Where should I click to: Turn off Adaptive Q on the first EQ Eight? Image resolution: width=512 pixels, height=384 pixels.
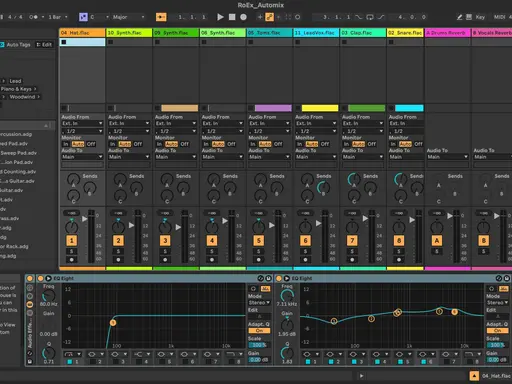pyautogui.click(x=259, y=331)
